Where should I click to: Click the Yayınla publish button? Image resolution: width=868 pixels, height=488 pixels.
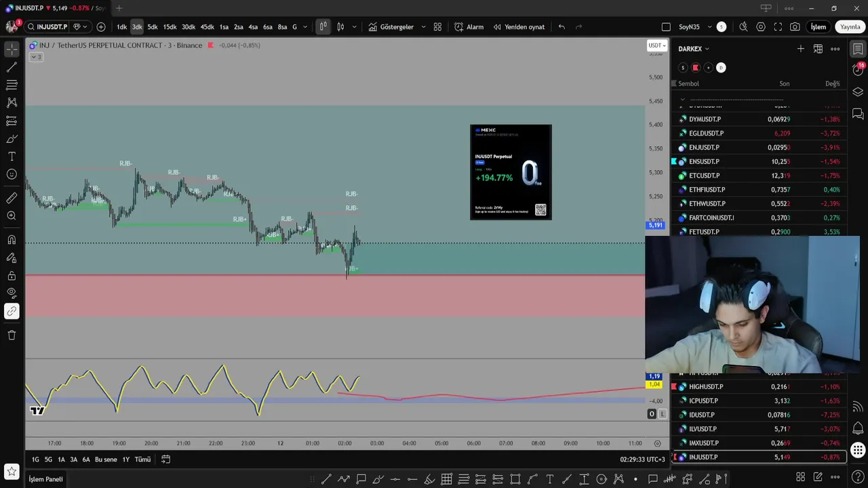[x=850, y=27]
